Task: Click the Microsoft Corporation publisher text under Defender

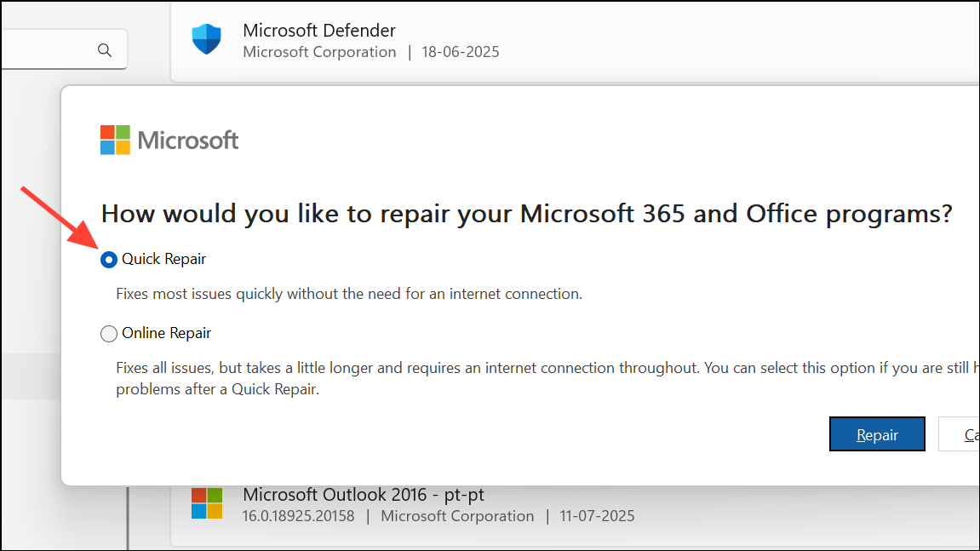Action: click(319, 52)
